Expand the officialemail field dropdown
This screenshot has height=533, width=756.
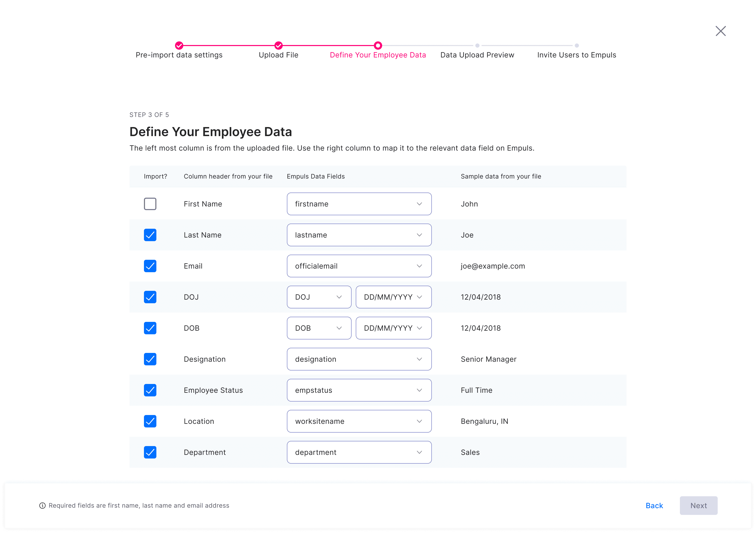359,266
